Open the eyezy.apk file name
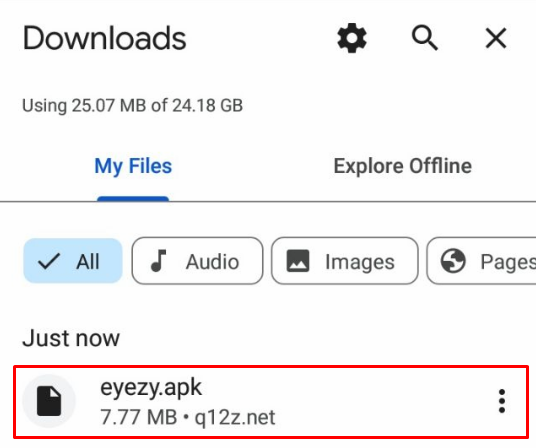The width and height of the screenshot is (536, 448). pos(151,388)
